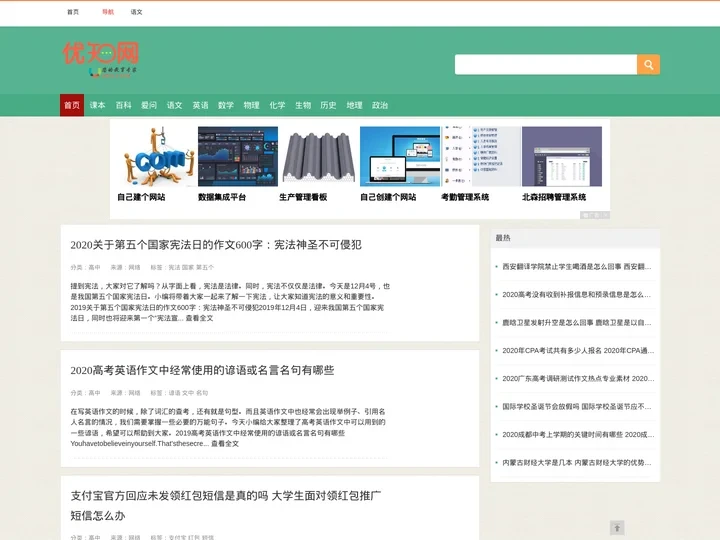Go to the 政治 navigation item
This screenshot has height=540, width=720.
click(380, 105)
